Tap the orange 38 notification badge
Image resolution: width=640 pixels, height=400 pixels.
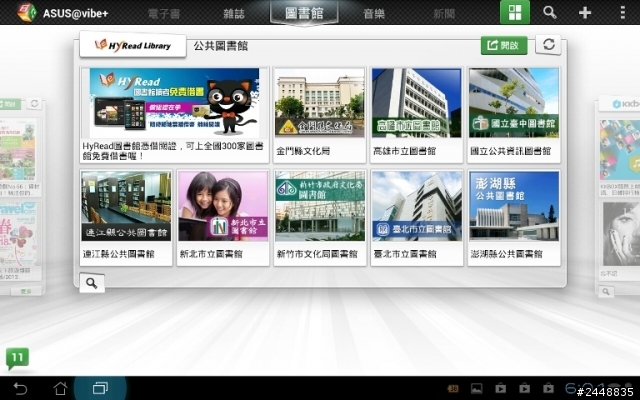pos(453,389)
